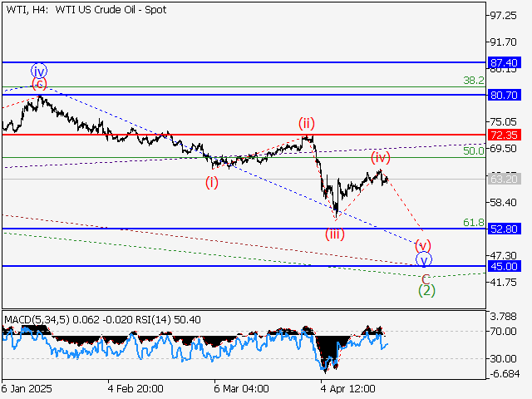532x399 pixels.
Task: Click the red wave (i) label
Action: click(x=213, y=182)
